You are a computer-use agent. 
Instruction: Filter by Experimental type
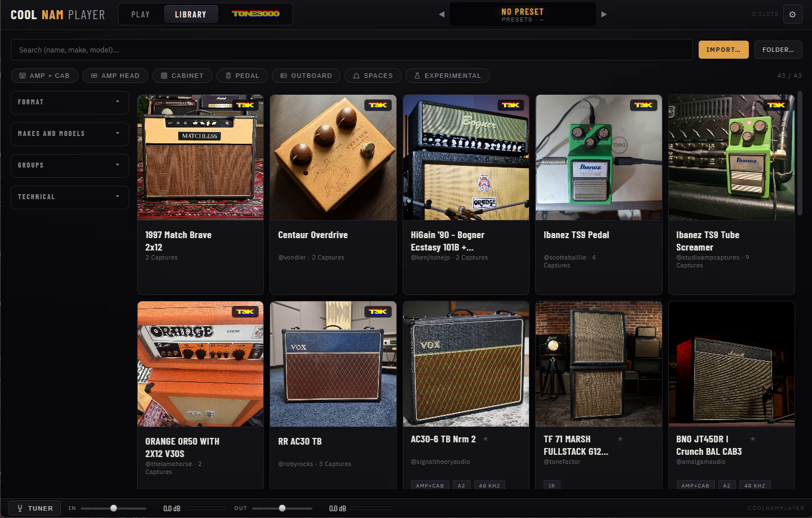click(447, 76)
